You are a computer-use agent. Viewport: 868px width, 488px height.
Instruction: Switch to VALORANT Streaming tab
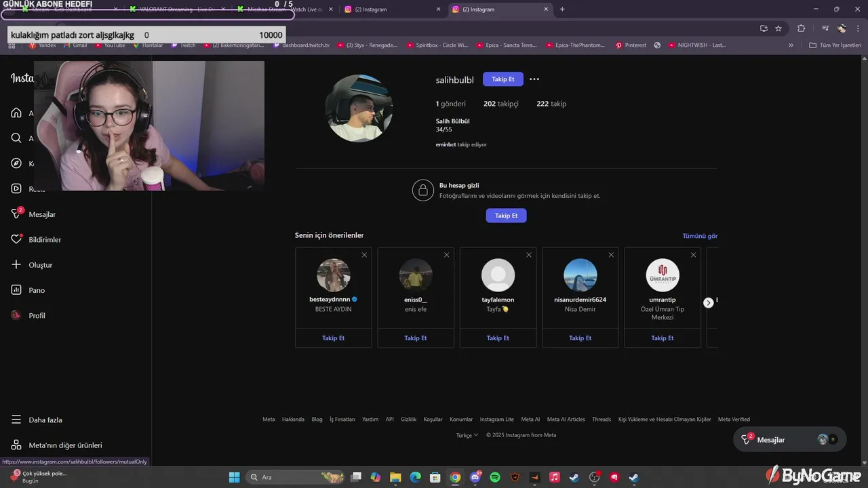point(176,9)
